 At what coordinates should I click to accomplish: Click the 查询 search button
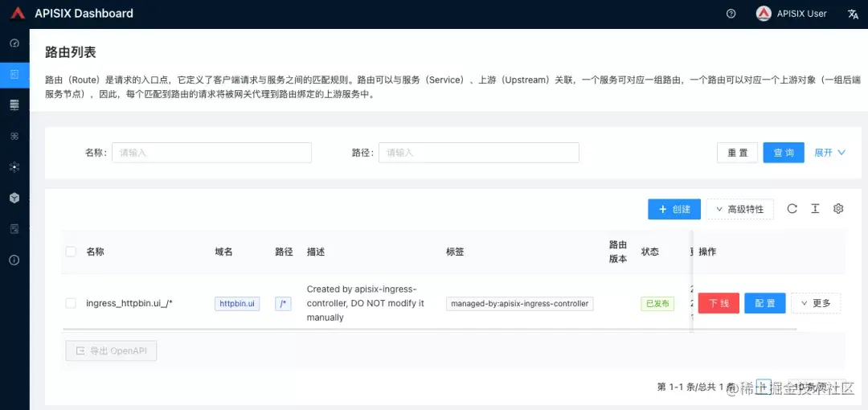[x=784, y=153]
